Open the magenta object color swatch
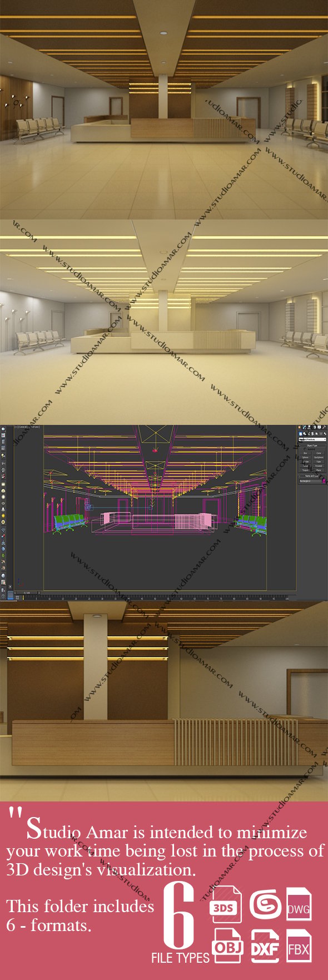 click(324, 481)
